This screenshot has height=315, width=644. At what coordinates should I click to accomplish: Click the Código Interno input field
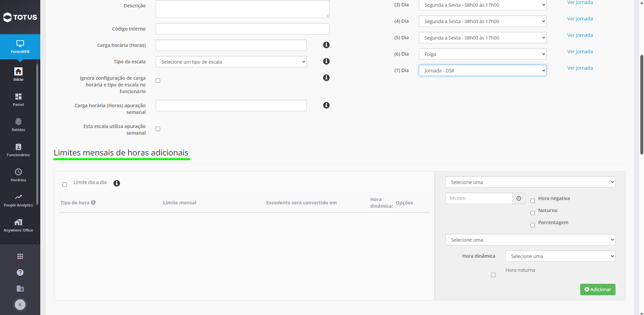[x=243, y=29]
